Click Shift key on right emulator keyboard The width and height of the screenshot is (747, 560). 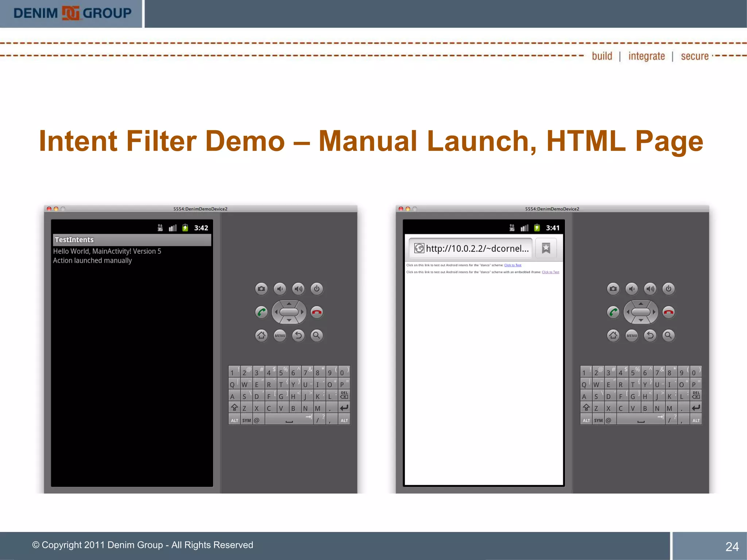tap(586, 408)
